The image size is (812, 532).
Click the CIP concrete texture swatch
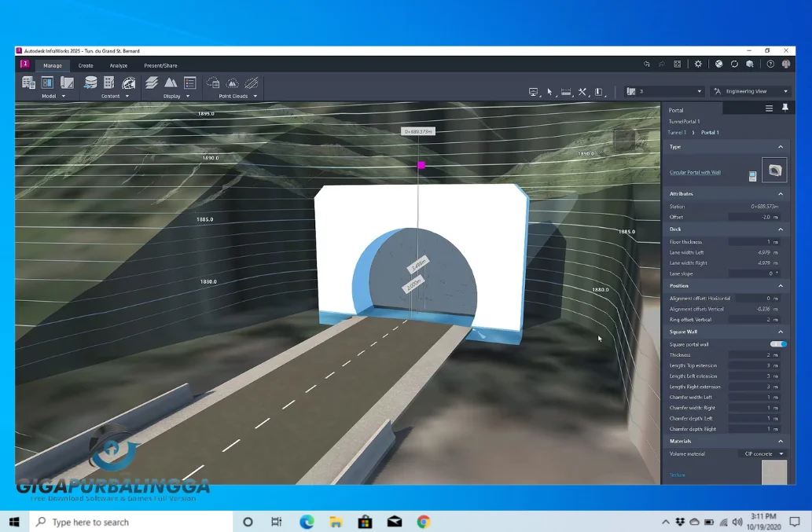774,471
